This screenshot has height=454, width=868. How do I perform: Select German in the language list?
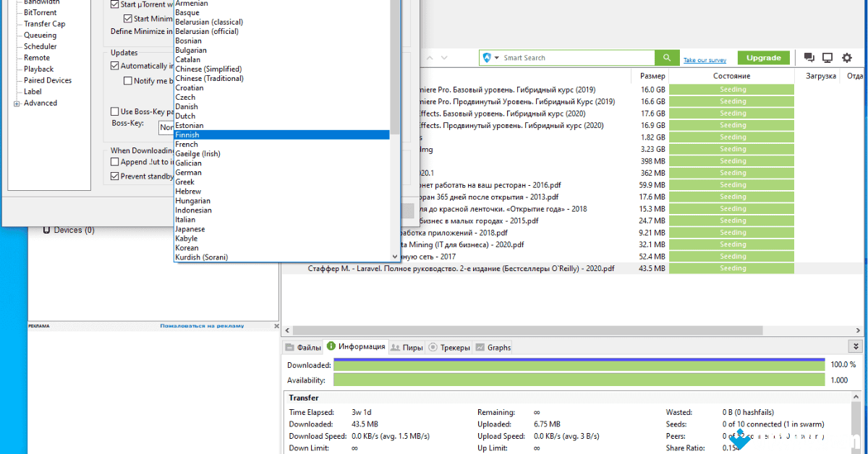[189, 172]
